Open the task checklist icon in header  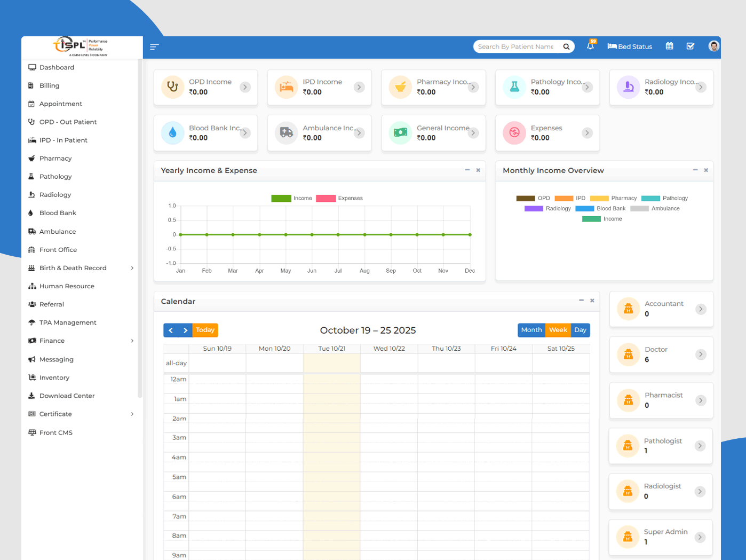[690, 46]
